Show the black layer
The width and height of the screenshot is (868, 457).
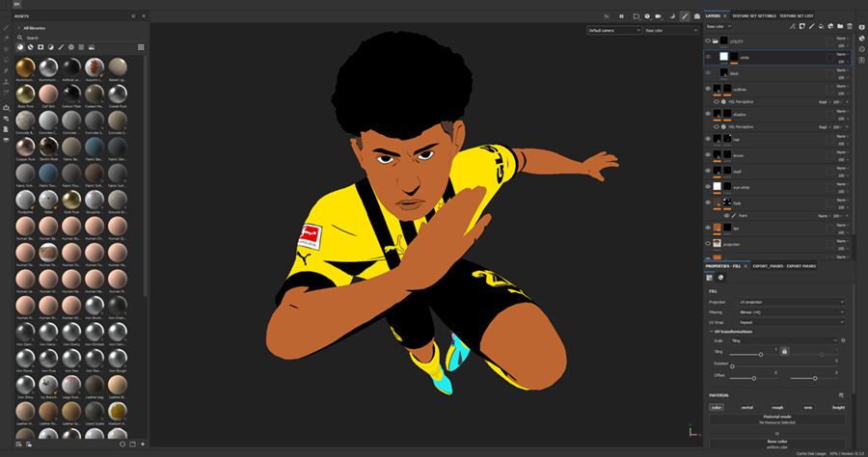coord(708,72)
